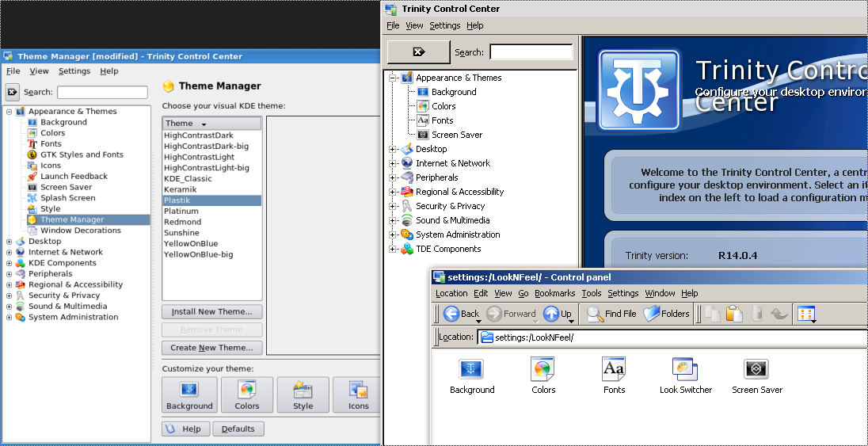Select Screen Saver in Trinity Control Center tree
Image resolution: width=868 pixels, height=446 pixels.
457,135
